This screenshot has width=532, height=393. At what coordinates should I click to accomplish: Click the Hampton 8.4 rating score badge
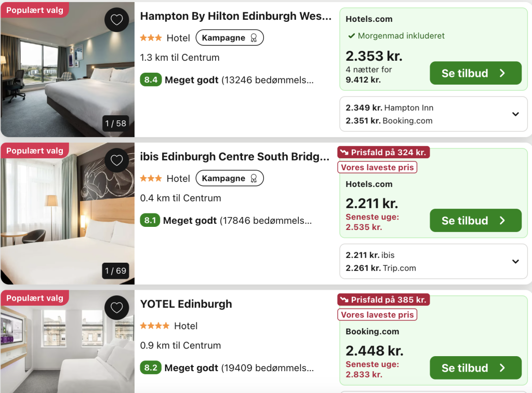(151, 80)
